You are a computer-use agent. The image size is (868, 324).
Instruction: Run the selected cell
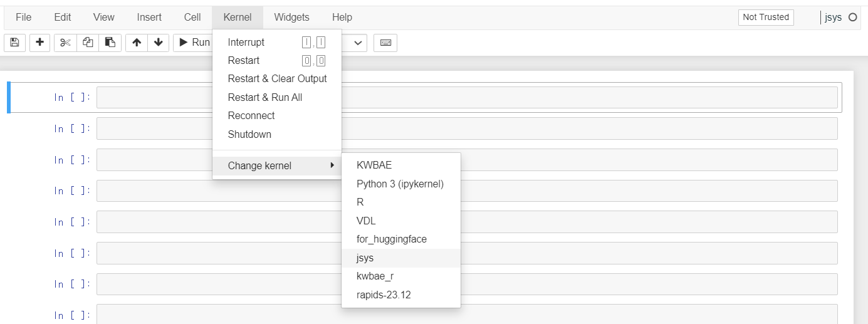click(194, 43)
